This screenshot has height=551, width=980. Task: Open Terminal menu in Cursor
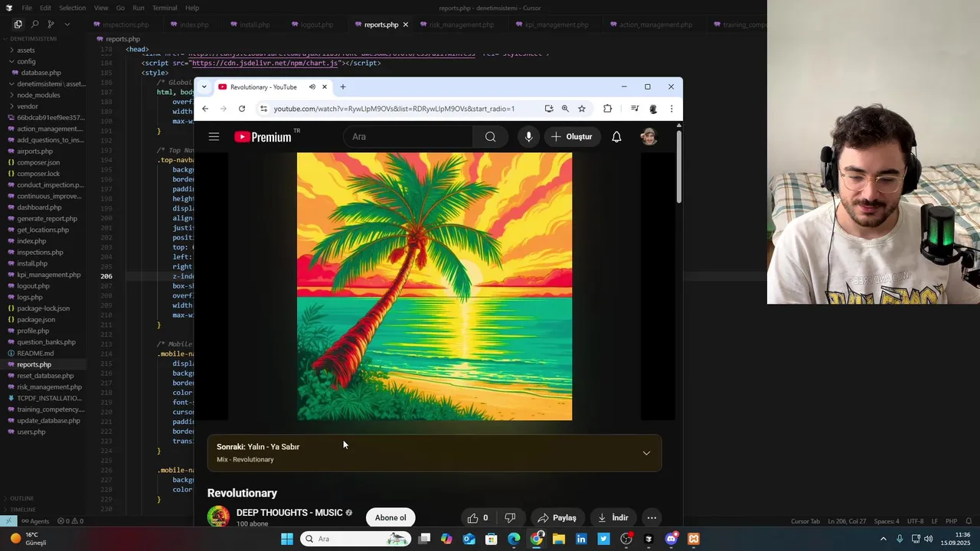tap(165, 8)
